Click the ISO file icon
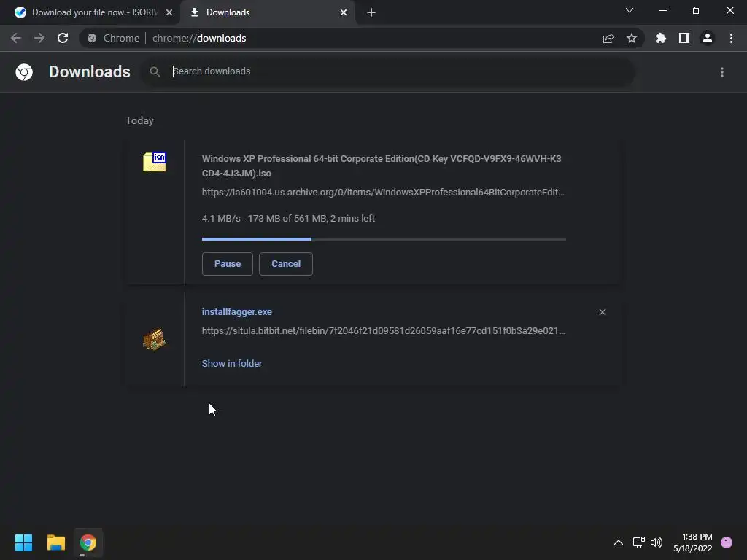 pyautogui.click(x=155, y=162)
